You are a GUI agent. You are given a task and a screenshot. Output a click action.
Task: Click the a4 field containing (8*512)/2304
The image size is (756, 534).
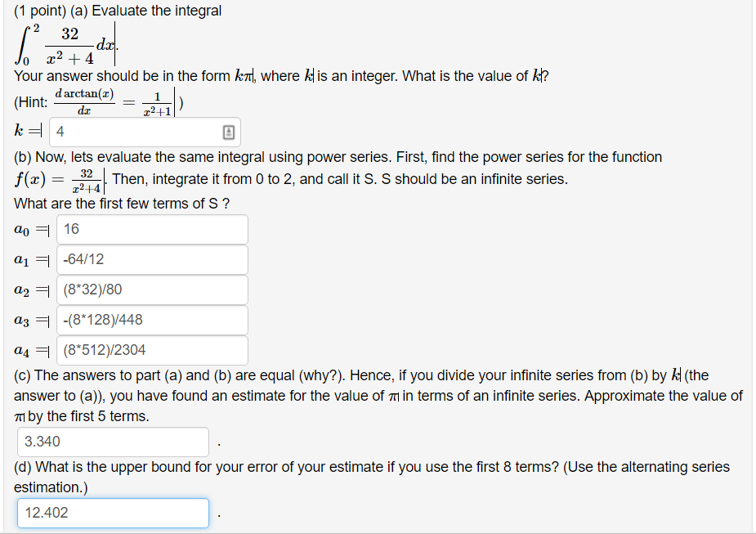point(151,350)
